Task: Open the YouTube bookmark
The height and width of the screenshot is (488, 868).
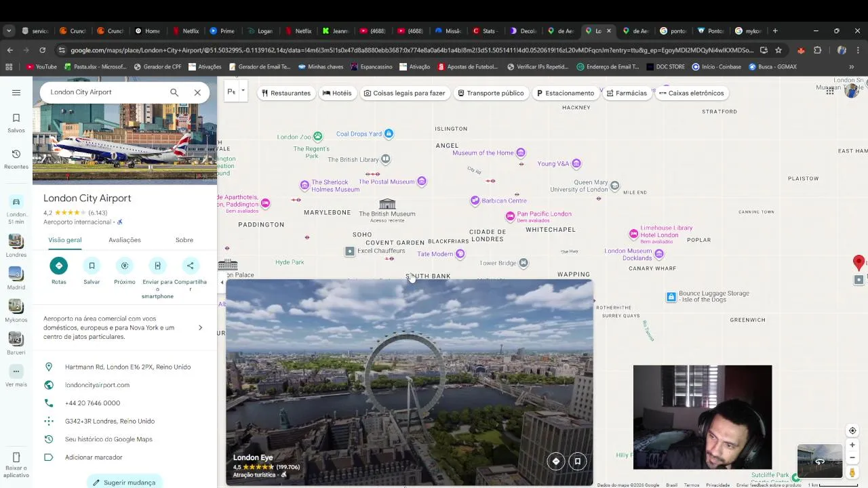Action: click(41, 66)
